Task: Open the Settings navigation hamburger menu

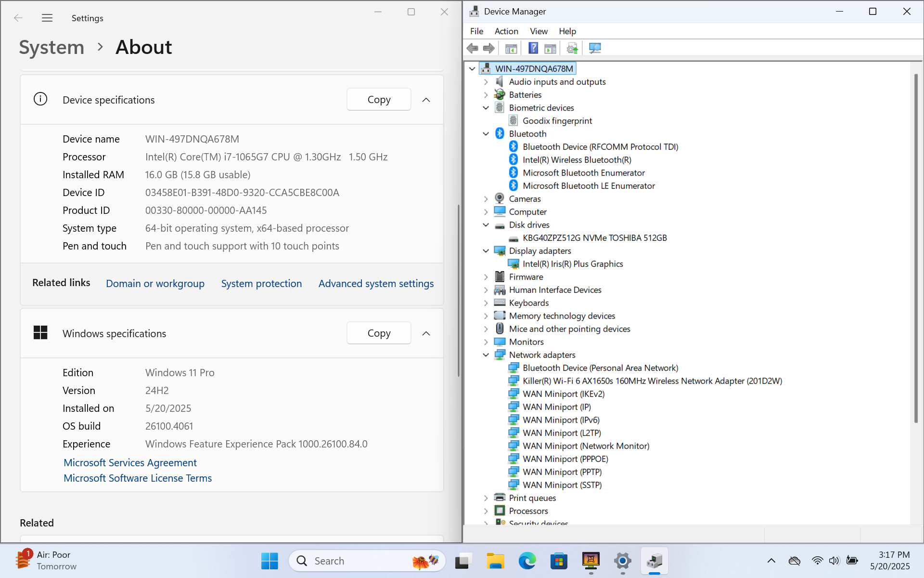Action: tap(47, 18)
